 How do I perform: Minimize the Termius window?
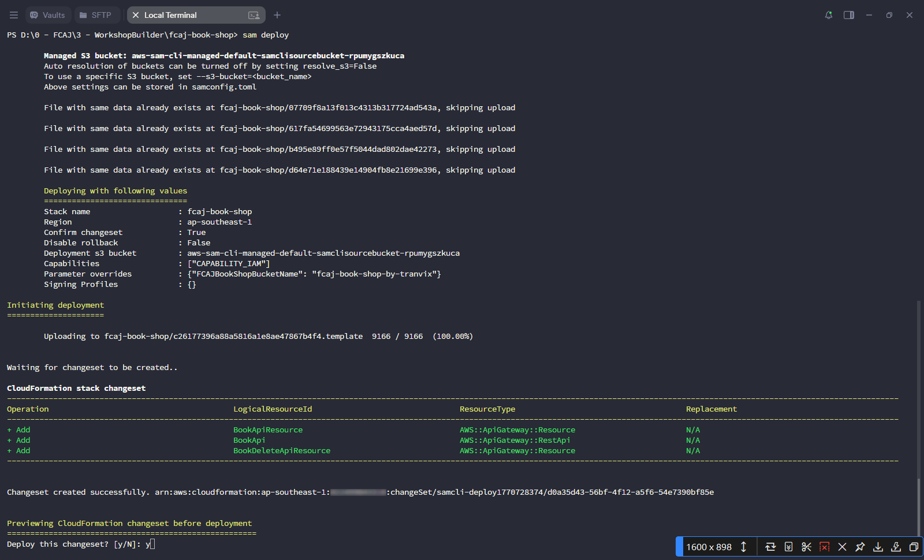[x=869, y=15]
